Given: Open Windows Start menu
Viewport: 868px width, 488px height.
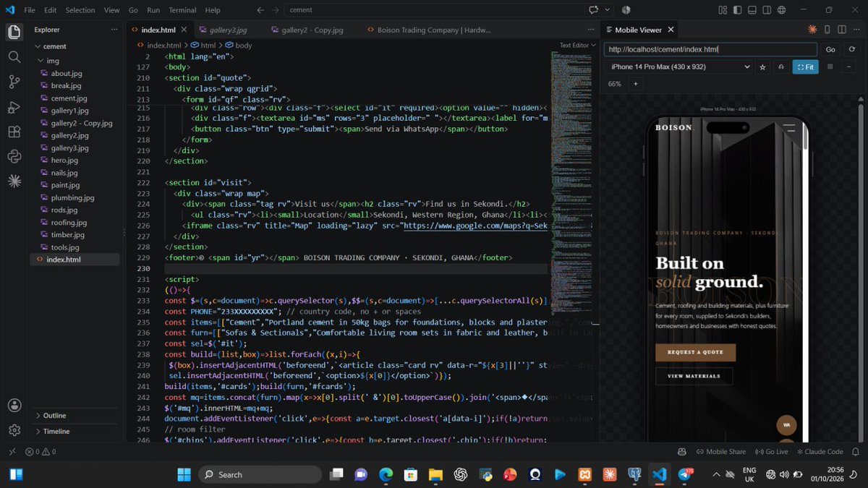Looking at the screenshot, I should [184, 475].
